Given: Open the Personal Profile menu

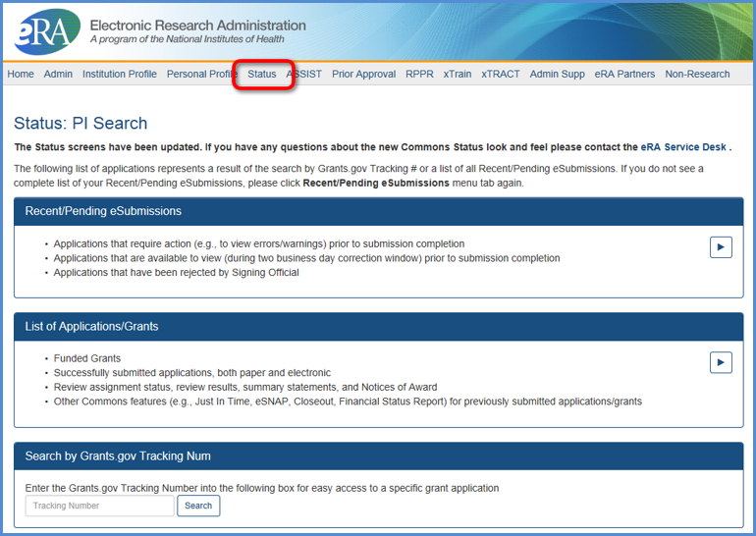Looking at the screenshot, I should click(202, 74).
